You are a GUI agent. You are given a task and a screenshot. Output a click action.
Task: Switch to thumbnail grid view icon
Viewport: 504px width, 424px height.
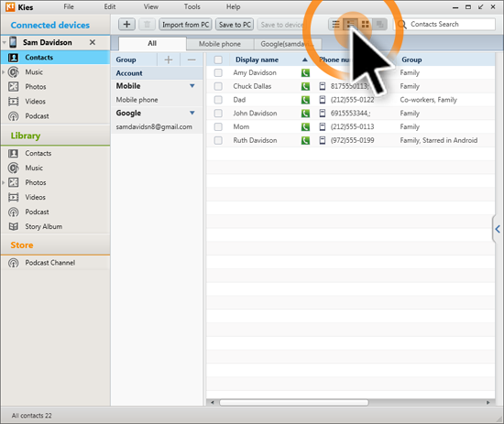[365, 25]
